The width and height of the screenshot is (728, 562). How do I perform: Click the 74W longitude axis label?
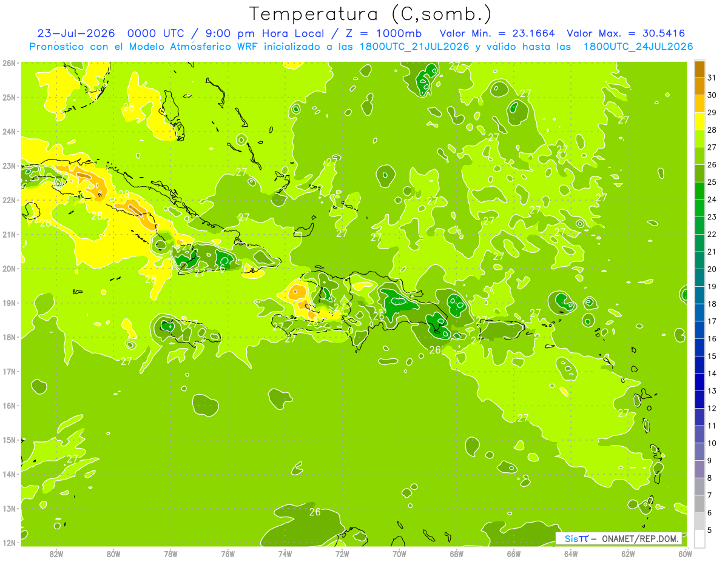click(285, 554)
